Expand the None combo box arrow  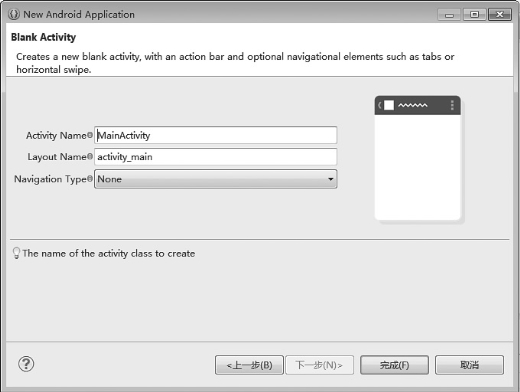[x=330, y=179]
